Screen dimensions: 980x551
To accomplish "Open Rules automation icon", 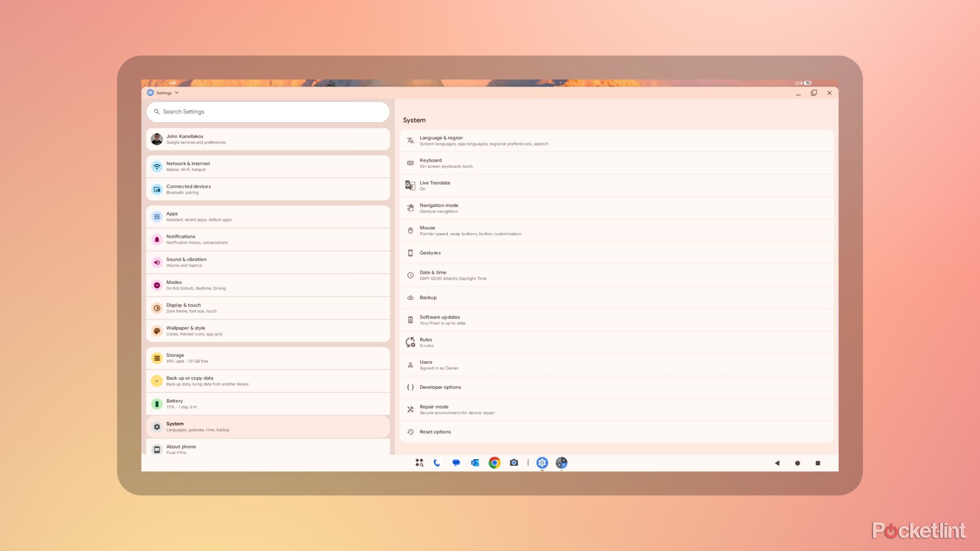I will click(x=410, y=342).
